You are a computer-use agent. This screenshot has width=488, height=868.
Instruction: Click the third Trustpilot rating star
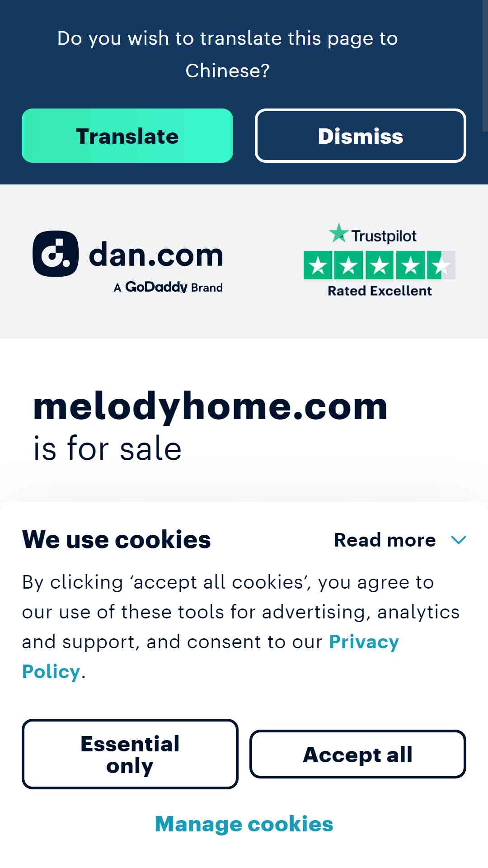[x=380, y=265]
